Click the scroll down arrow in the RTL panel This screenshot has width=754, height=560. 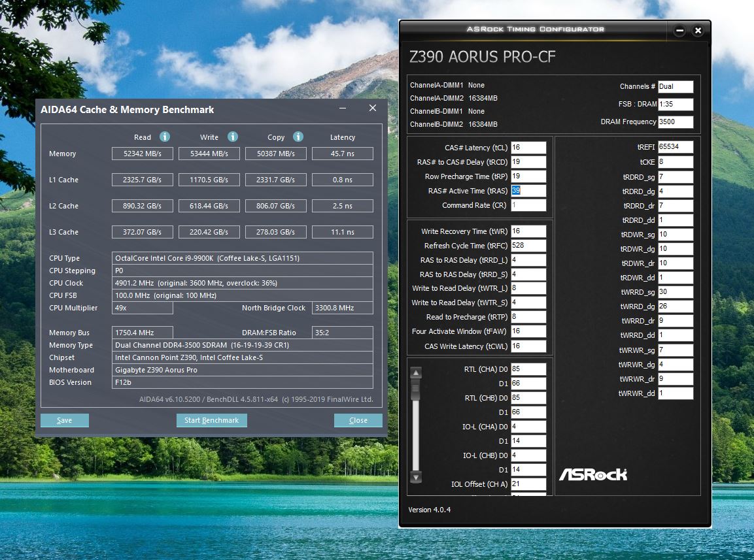point(416,477)
